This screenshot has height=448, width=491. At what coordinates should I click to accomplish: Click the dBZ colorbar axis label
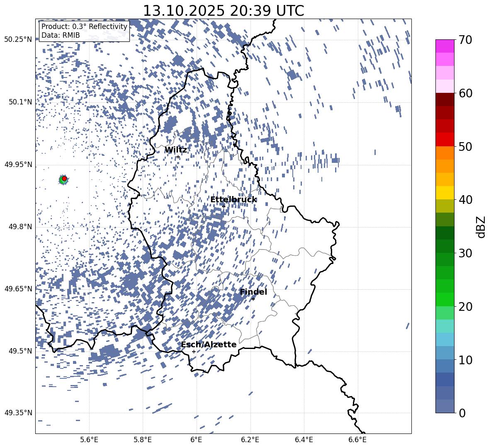(481, 227)
